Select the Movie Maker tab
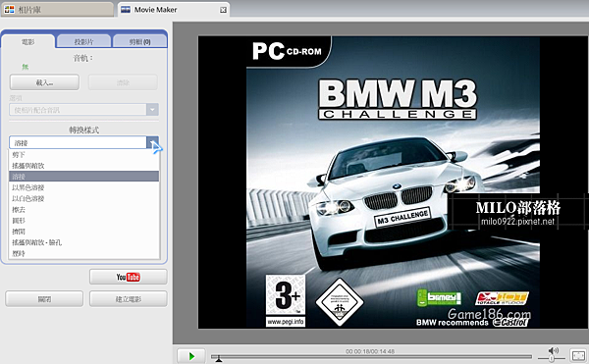The width and height of the screenshot is (589, 364). click(x=173, y=10)
